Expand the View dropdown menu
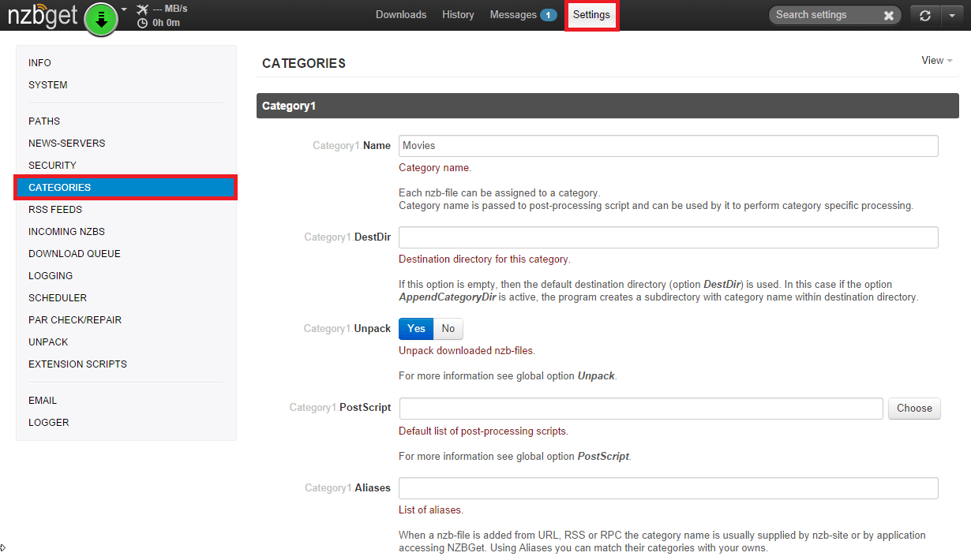971x560 pixels. [x=936, y=61]
